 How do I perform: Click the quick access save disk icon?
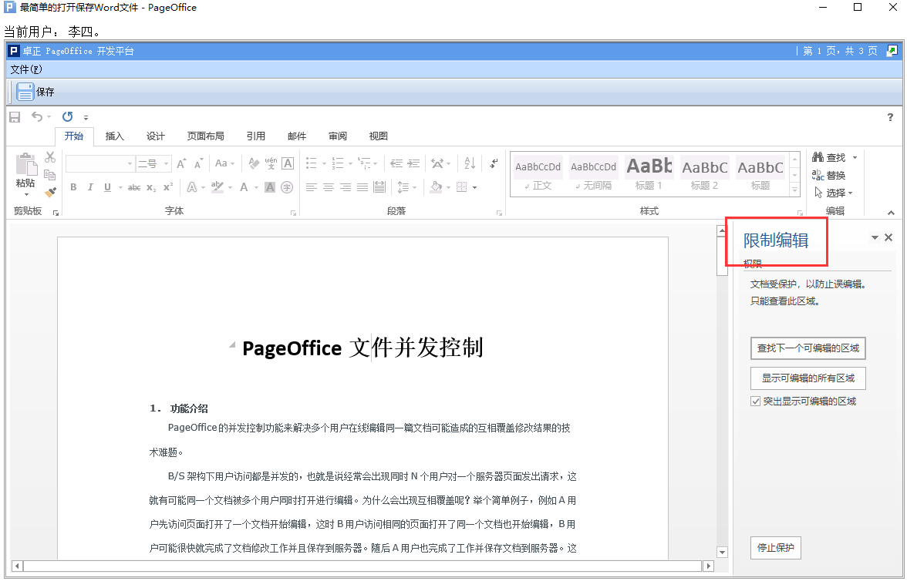[x=15, y=117]
